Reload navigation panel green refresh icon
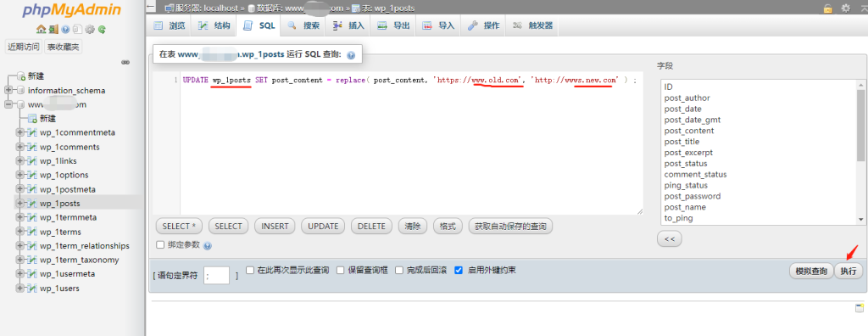868x336 pixels. pos(102,30)
